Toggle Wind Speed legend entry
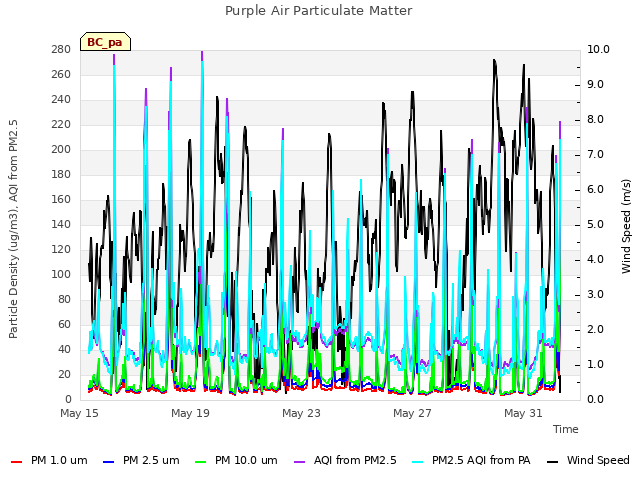640x480 pixels. tap(588, 461)
